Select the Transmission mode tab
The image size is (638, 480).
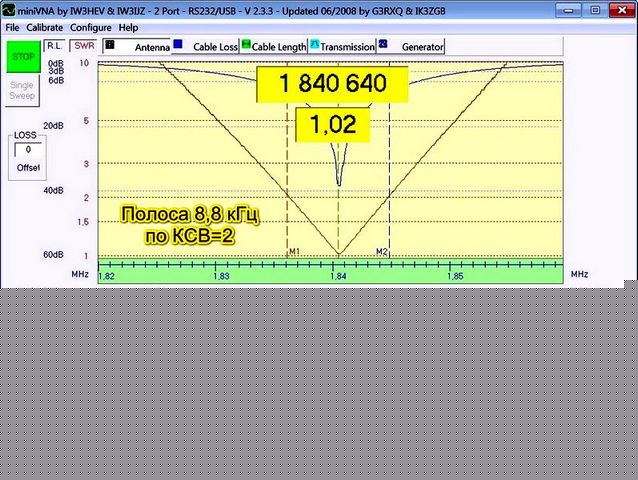point(347,47)
